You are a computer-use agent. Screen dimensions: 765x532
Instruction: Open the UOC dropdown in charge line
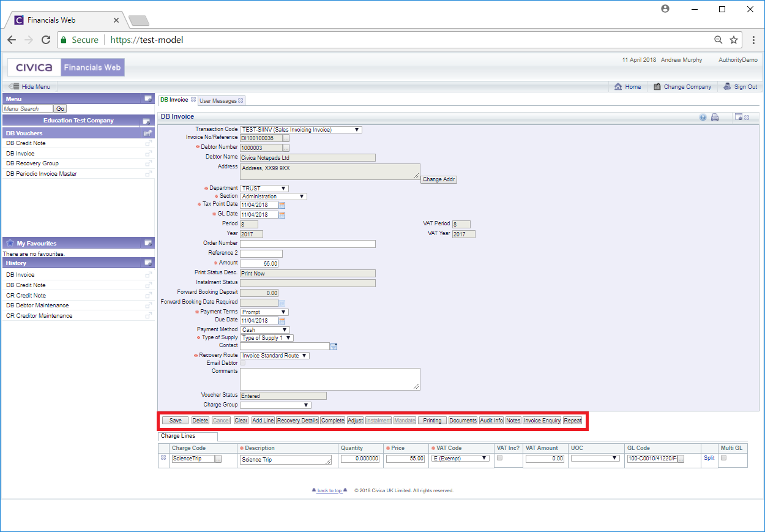click(595, 459)
